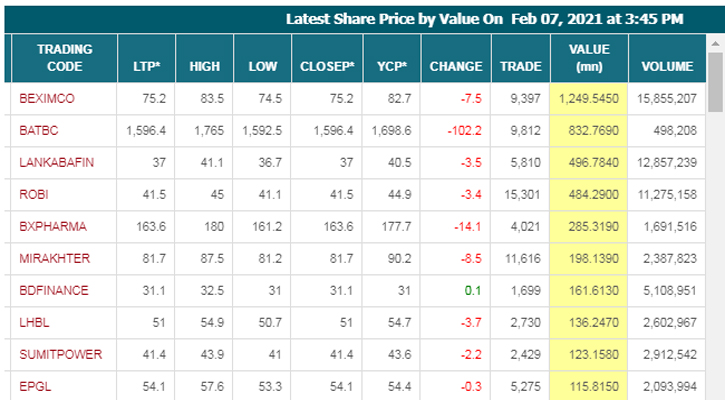Click the LANKABAFIN stock link

tap(56, 163)
